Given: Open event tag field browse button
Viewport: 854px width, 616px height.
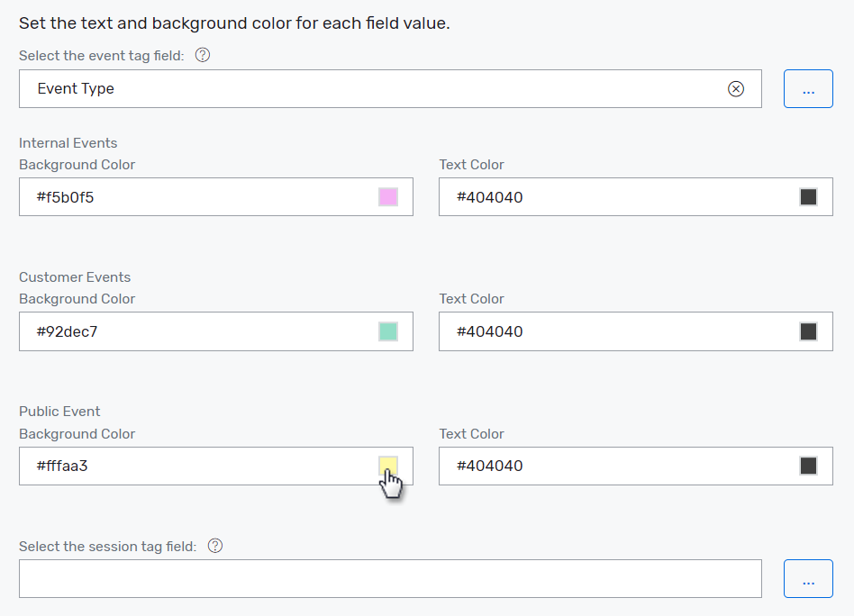Looking at the screenshot, I should click(808, 89).
